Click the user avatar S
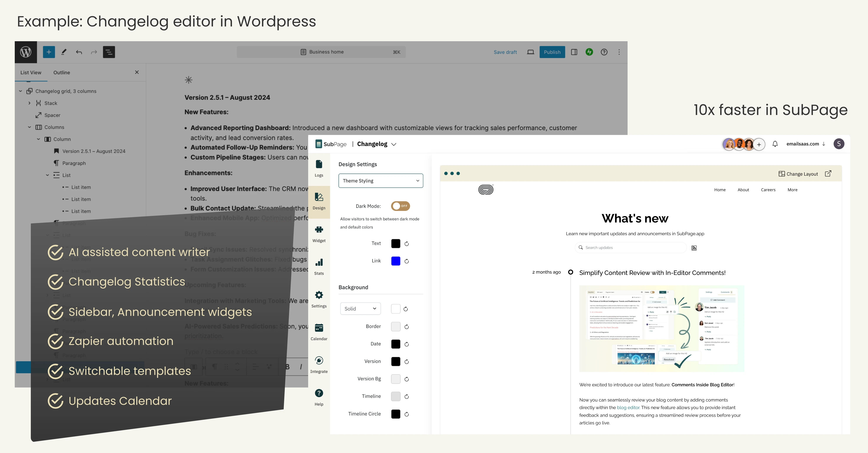This screenshot has height=453, width=868. (x=839, y=144)
